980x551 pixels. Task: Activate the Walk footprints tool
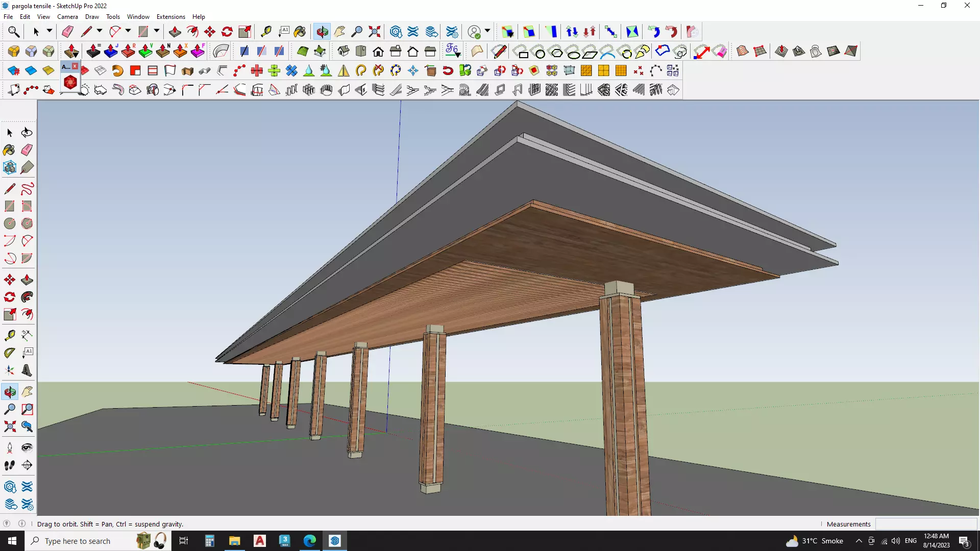(10, 465)
